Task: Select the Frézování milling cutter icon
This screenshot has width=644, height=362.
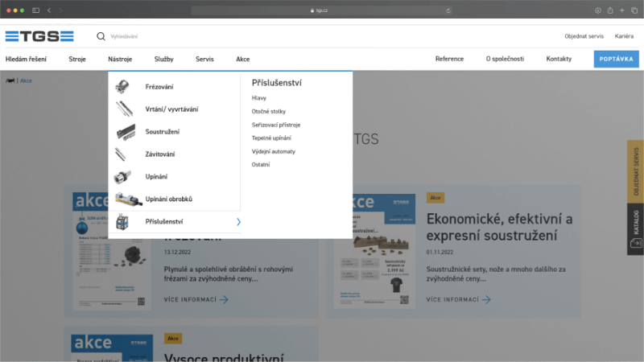Action: (123, 86)
